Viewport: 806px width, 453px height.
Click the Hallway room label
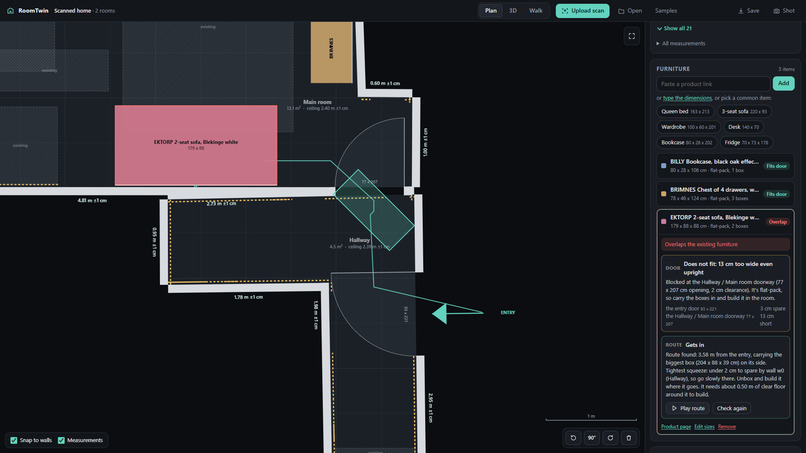coord(359,240)
